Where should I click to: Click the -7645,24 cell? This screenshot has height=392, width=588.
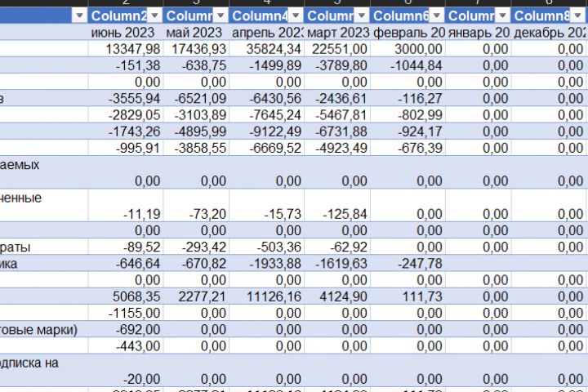point(266,115)
